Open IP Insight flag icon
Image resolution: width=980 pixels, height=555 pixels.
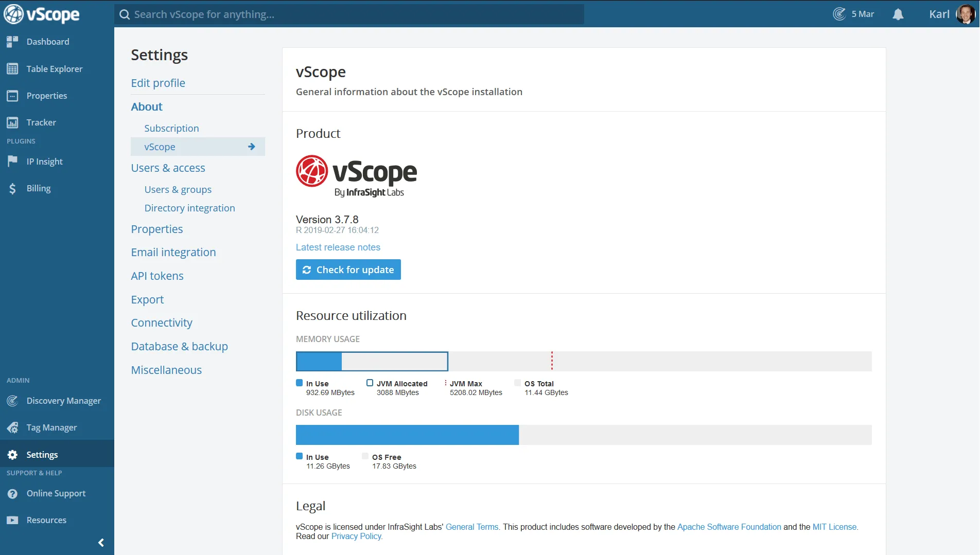(12, 162)
